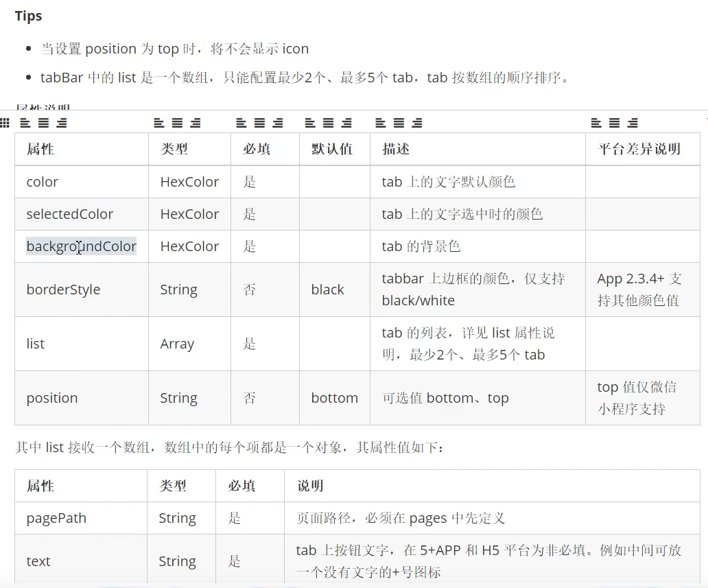Center-align the 属性 column
This screenshot has height=588, width=708.
pyautogui.click(x=43, y=123)
